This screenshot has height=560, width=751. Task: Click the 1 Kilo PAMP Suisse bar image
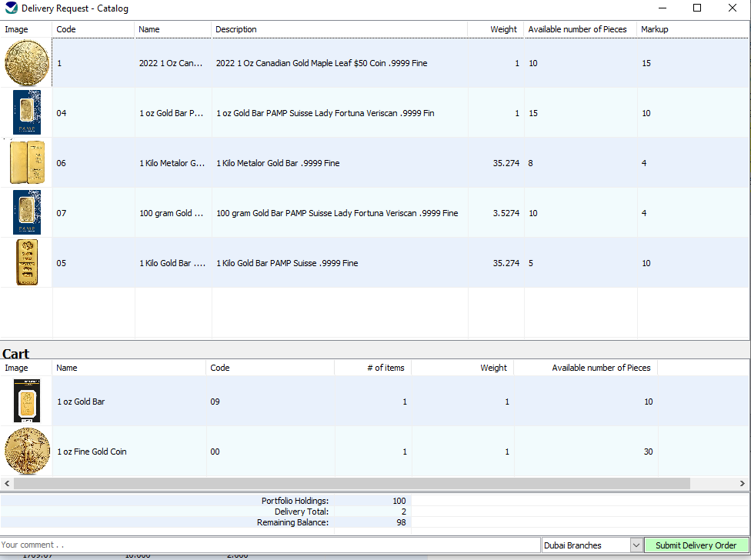(x=26, y=263)
